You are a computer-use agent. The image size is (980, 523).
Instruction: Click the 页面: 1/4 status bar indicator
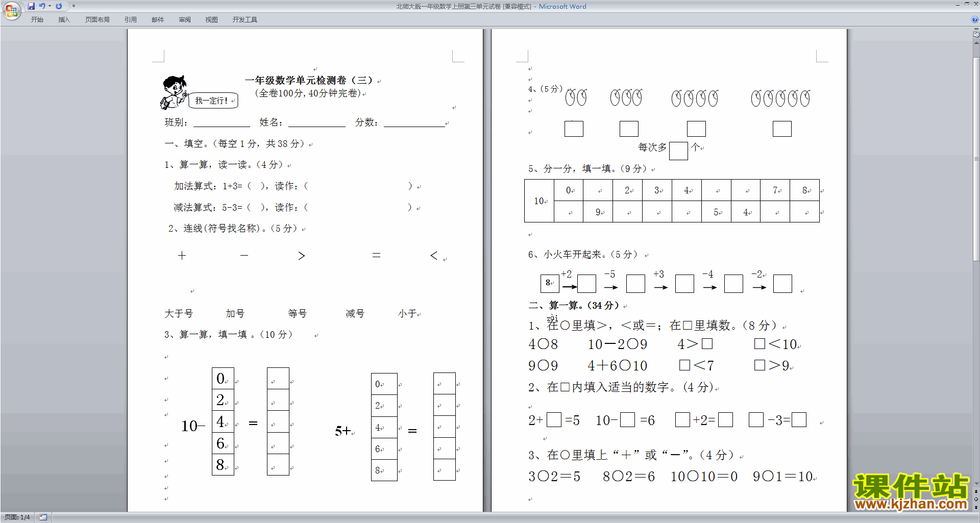17,517
